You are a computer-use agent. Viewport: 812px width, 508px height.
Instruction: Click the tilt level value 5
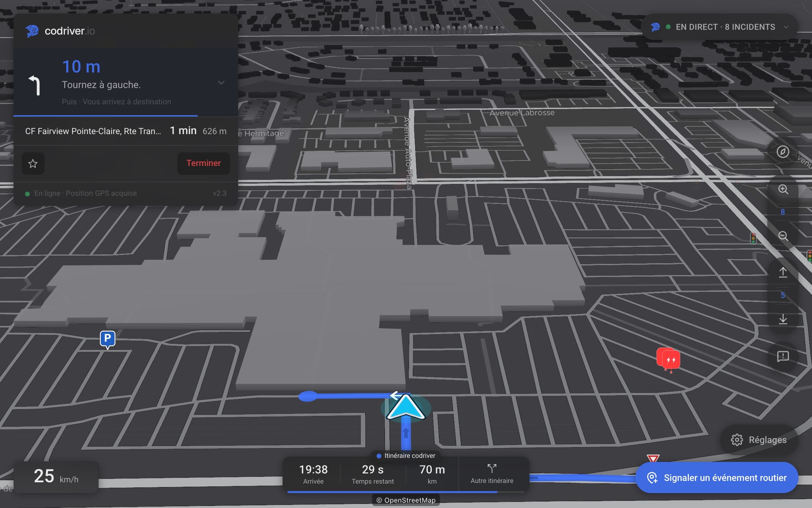tap(783, 295)
